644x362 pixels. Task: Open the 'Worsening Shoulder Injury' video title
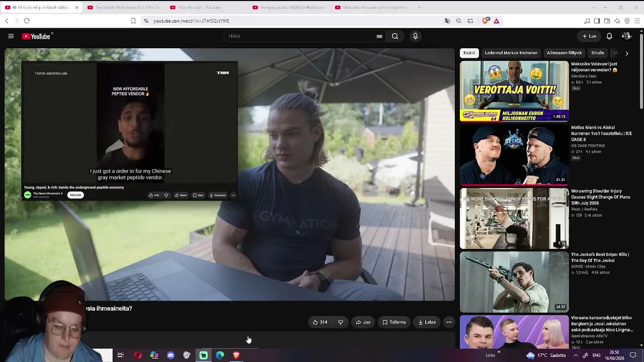(601, 197)
